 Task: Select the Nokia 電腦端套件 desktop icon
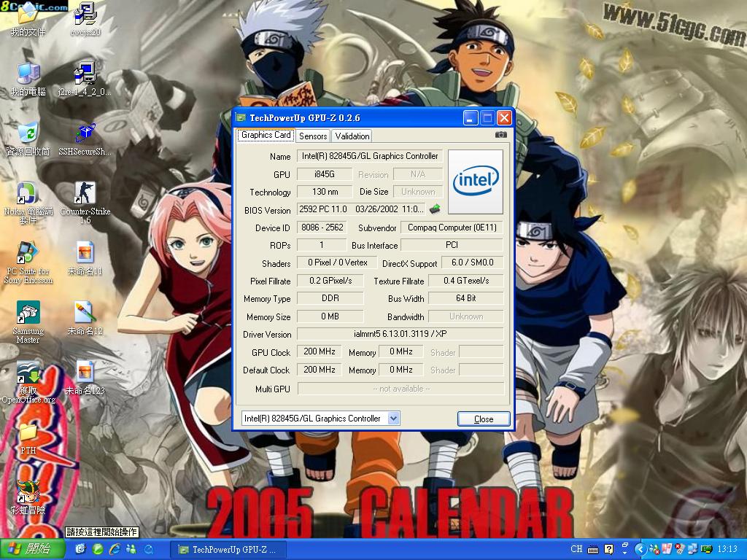(x=28, y=193)
